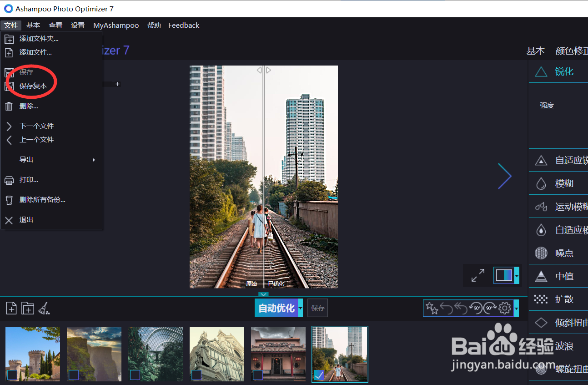The height and width of the screenshot is (385, 588).
Task: Open the gear settings icon in toolbar
Action: click(505, 309)
